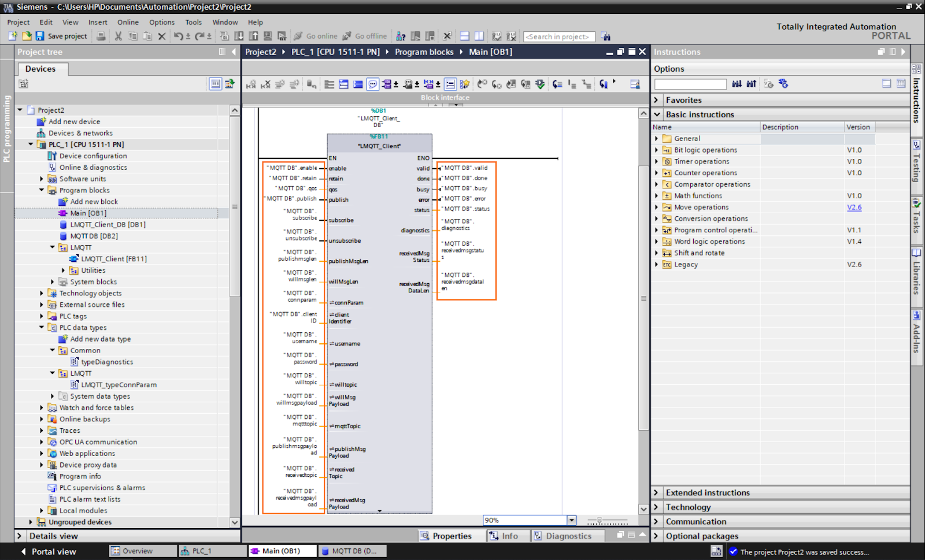Click the V2.6 version link for Move operations
The width and height of the screenshot is (925, 560).
click(x=854, y=207)
